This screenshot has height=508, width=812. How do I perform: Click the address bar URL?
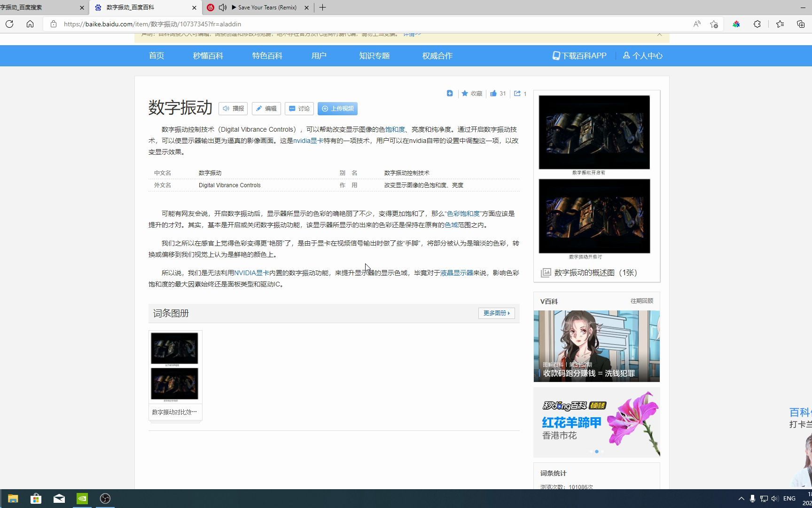click(x=152, y=24)
